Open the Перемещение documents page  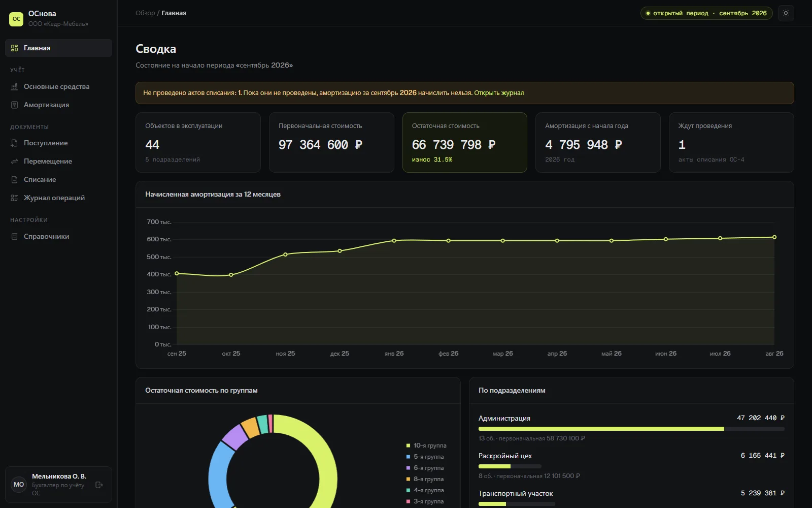(58, 162)
